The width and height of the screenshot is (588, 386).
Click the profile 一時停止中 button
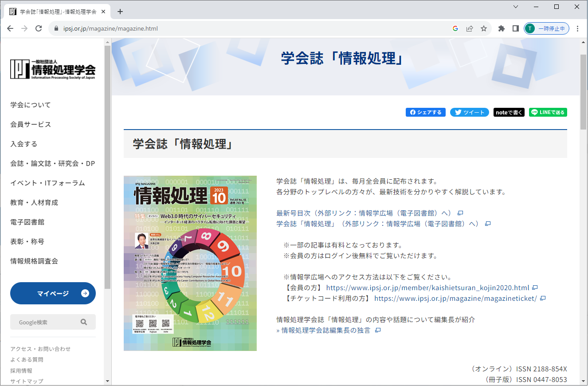click(546, 28)
